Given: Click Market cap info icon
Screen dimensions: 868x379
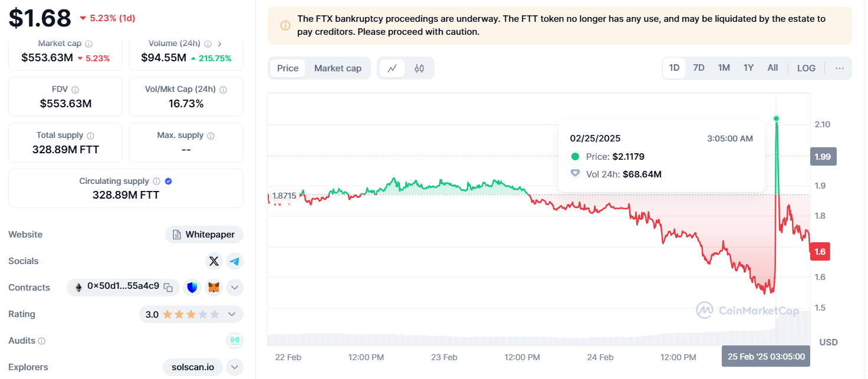Looking at the screenshot, I should 88,44.
